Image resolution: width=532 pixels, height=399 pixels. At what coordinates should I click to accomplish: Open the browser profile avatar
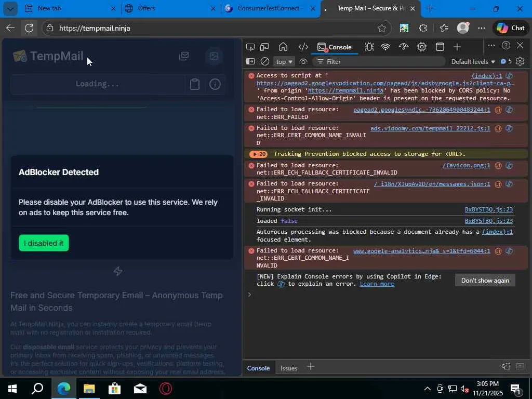tap(463, 28)
